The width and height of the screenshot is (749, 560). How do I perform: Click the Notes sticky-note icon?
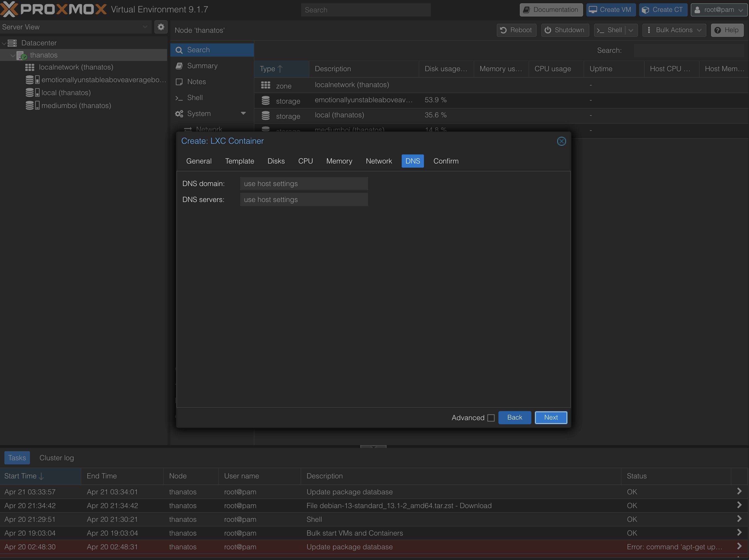point(179,82)
